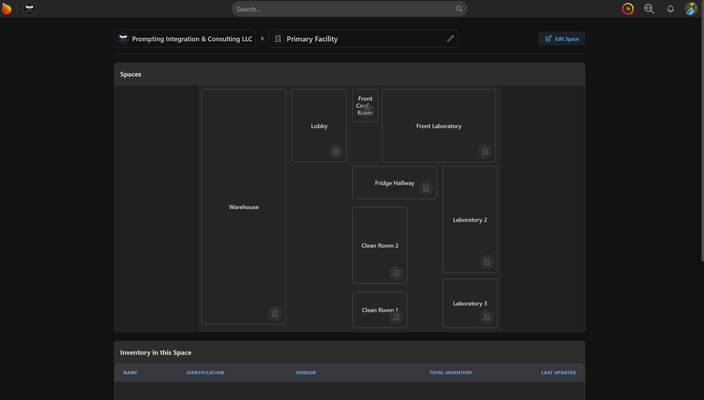Click the Edit Space button

click(562, 39)
